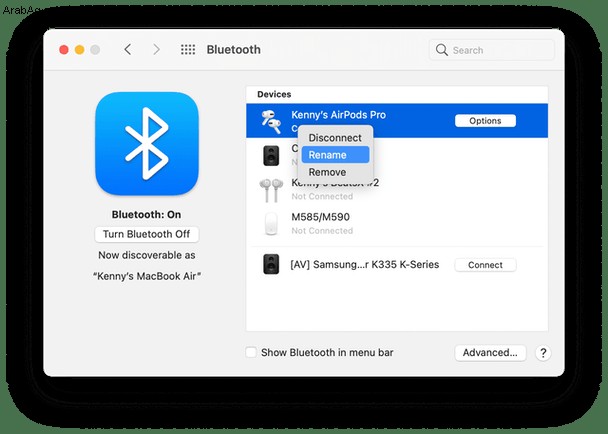This screenshot has height=434, width=608.
Task: Click the large Bluetooth logo icon
Action: [x=147, y=144]
